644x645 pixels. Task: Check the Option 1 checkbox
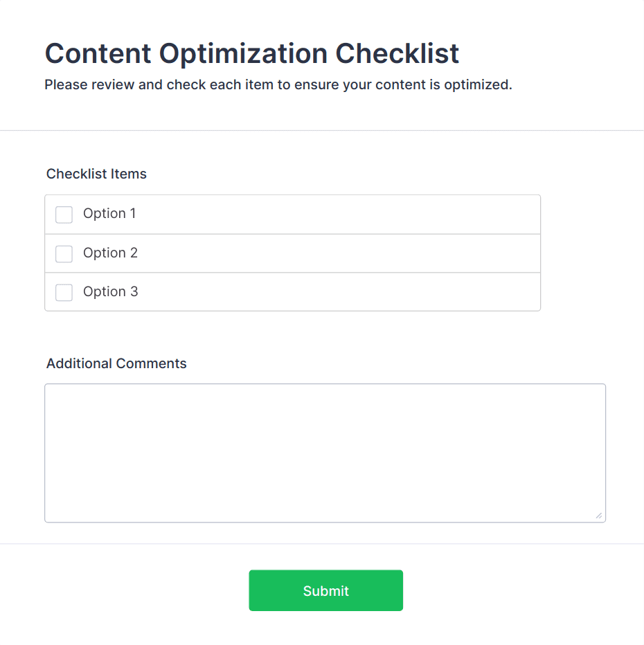pos(64,215)
